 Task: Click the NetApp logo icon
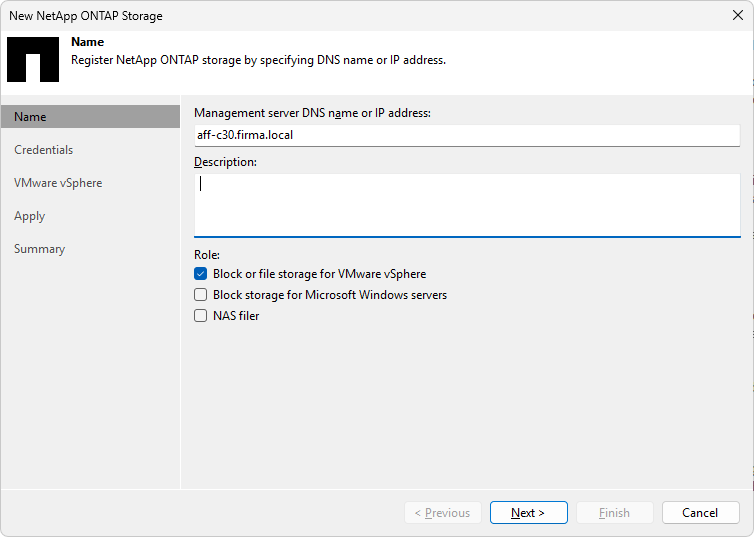[x=33, y=60]
